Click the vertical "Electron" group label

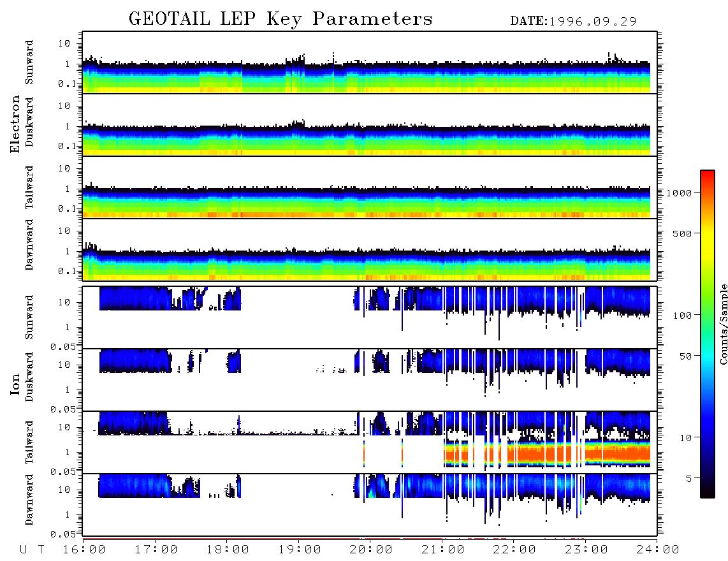(15, 124)
